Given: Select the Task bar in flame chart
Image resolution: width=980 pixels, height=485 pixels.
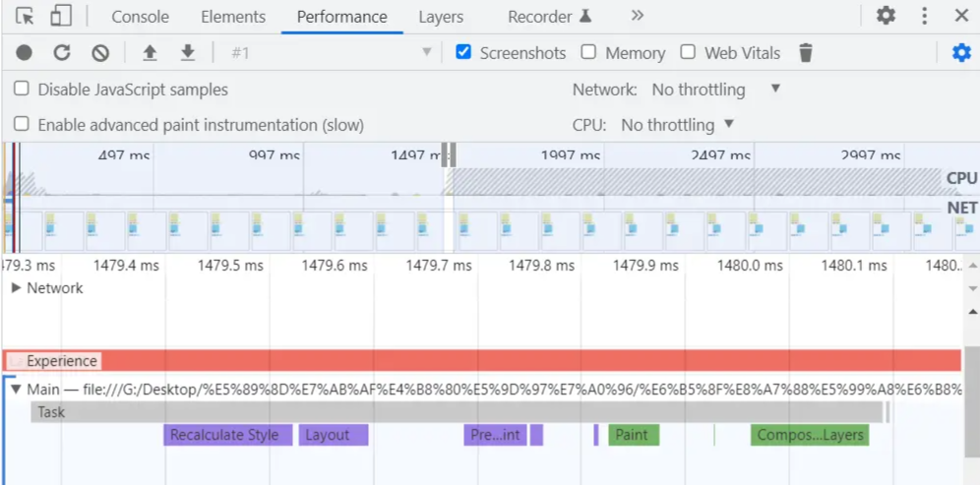Looking at the screenshot, I should coord(457,412).
